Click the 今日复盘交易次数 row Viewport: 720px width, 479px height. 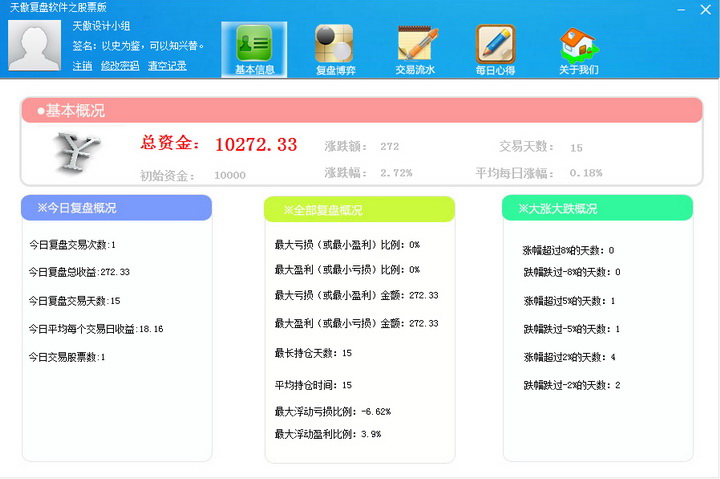coord(73,245)
